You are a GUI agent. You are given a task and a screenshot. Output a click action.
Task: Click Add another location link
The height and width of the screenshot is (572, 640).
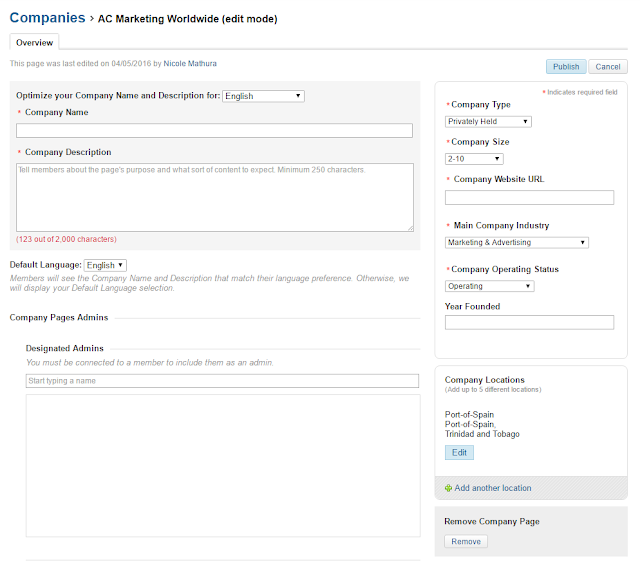pyautogui.click(x=493, y=488)
